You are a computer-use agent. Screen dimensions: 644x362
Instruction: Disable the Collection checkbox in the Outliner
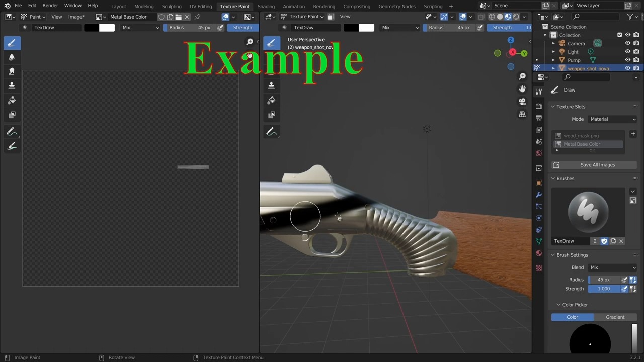point(619,35)
